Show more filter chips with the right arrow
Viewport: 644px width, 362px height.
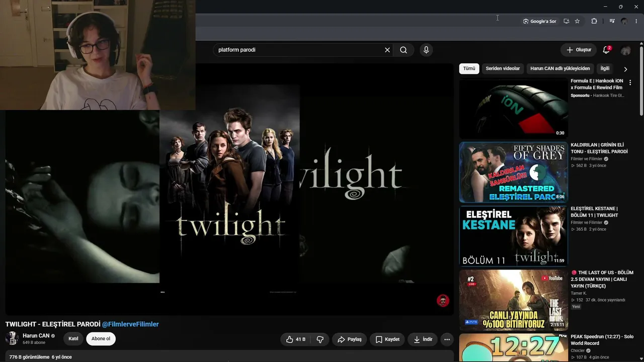pyautogui.click(x=625, y=69)
